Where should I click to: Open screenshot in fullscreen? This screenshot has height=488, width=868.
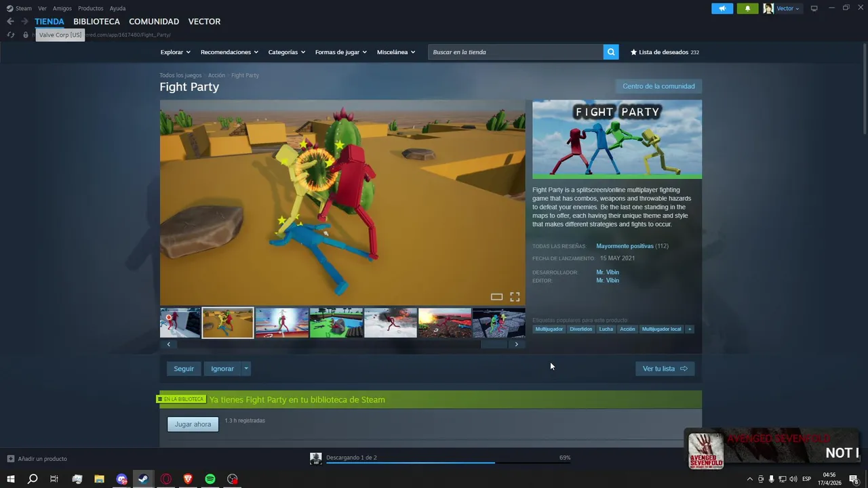(515, 297)
